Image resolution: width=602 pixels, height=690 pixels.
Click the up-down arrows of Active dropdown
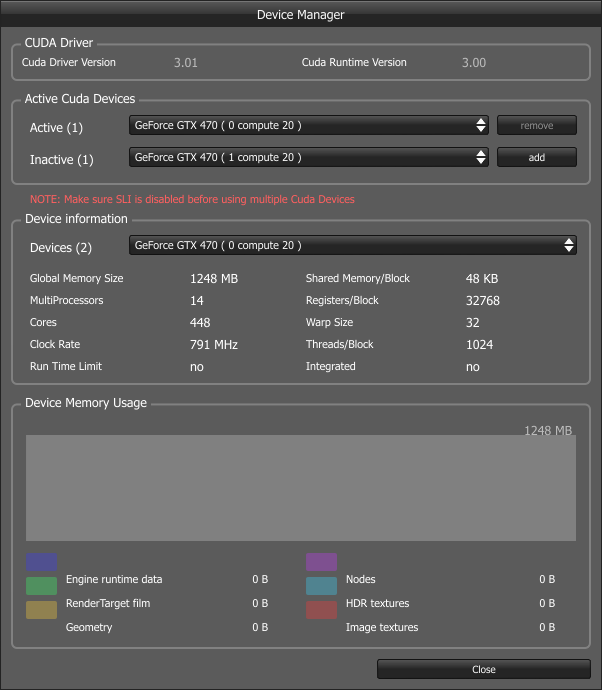coord(481,125)
